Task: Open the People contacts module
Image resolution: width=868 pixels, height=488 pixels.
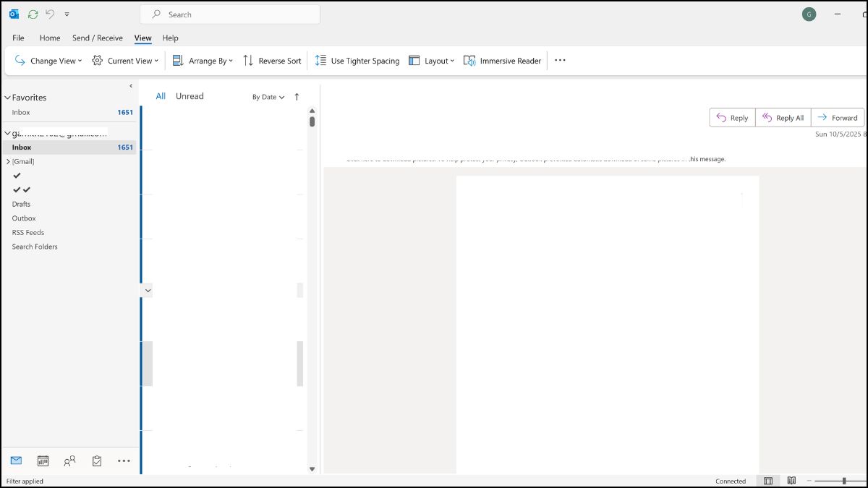Action: (69, 461)
